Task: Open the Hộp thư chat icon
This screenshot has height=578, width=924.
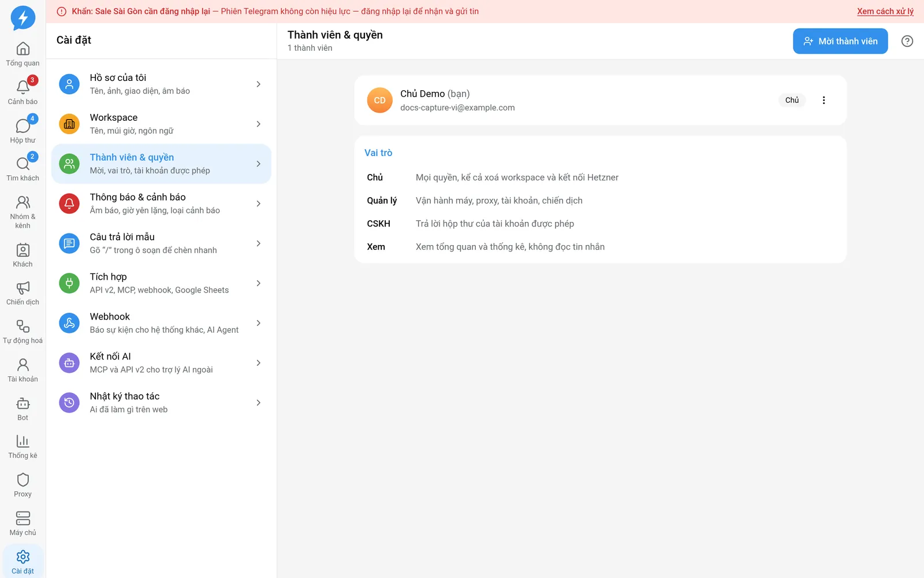Action: 23,125
